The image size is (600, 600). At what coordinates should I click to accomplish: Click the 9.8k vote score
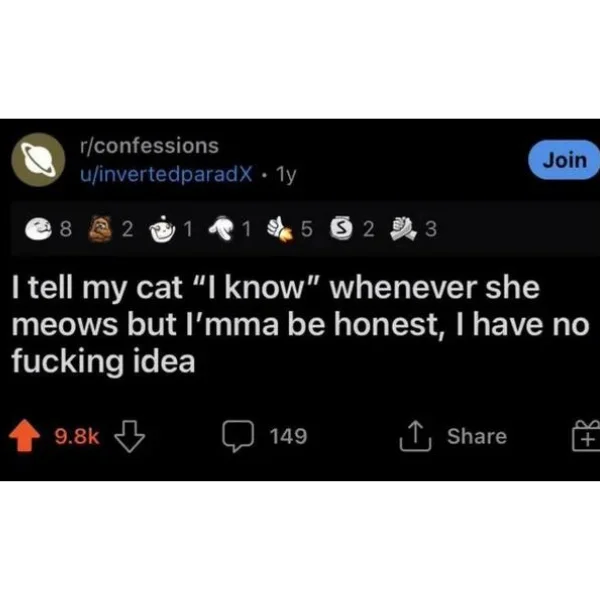tap(77, 436)
